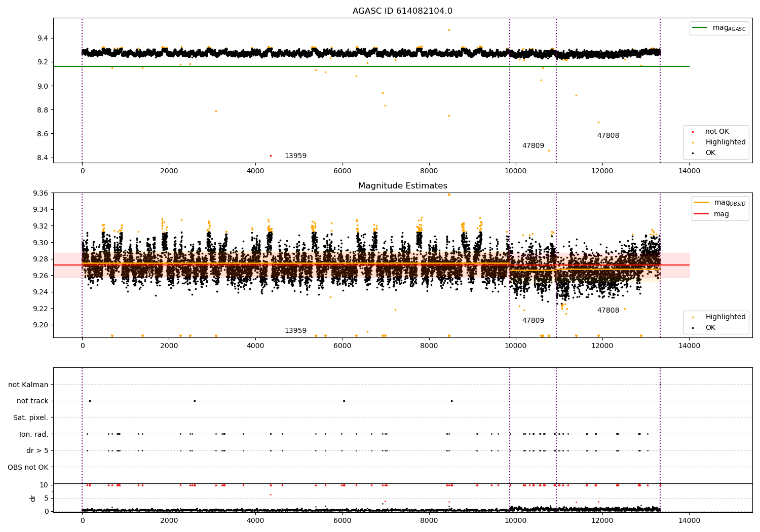
Task: Click the 8000 x-tick under Magnitude Estimates plot
Action: click(429, 346)
